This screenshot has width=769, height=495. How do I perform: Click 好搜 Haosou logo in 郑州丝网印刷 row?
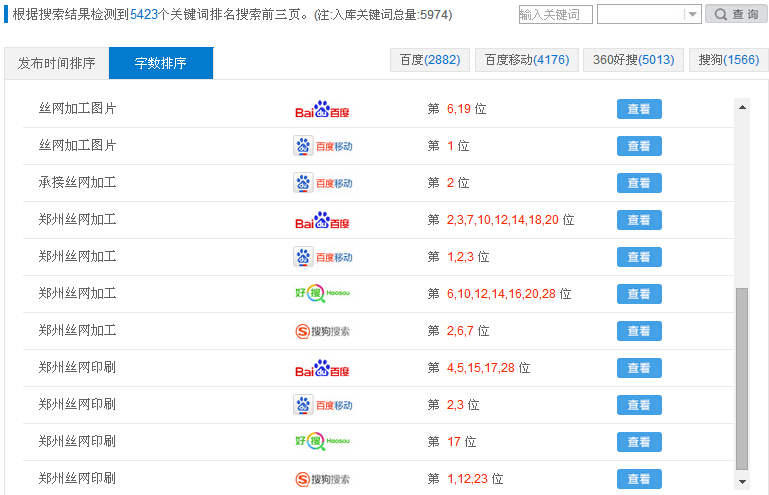pyautogui.click(x=322, y=442)
